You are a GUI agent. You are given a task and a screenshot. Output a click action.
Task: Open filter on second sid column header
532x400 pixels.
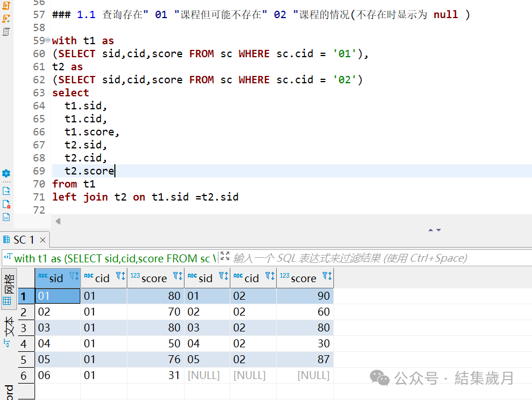[x=223, y=276]
